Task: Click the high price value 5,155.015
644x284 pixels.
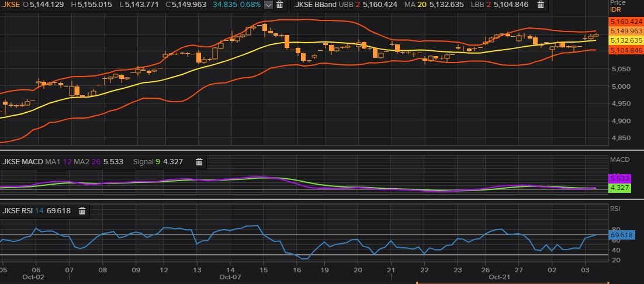Action: pyautogui.click(x=95, y=5)
